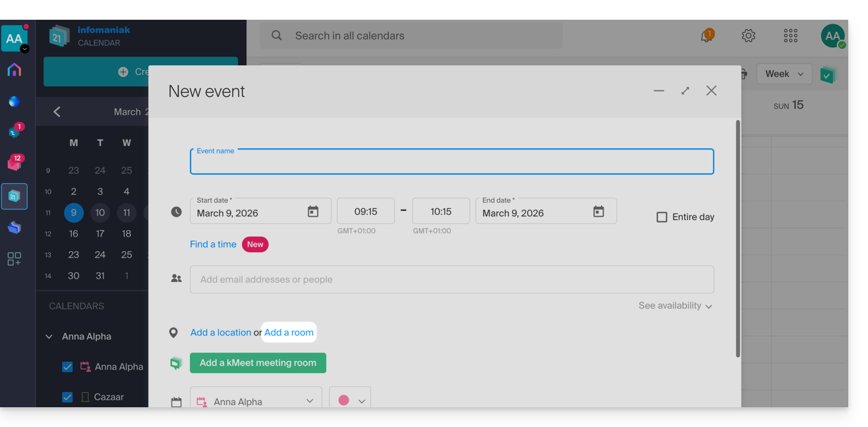This screenshot has height=427, width=868.
Task: Click the Event name input field
Action: click(451, 162)
